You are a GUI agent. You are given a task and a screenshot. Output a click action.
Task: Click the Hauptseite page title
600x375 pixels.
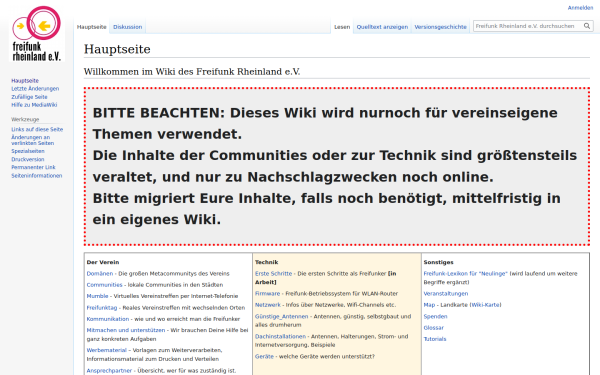(x=117, y=49)
